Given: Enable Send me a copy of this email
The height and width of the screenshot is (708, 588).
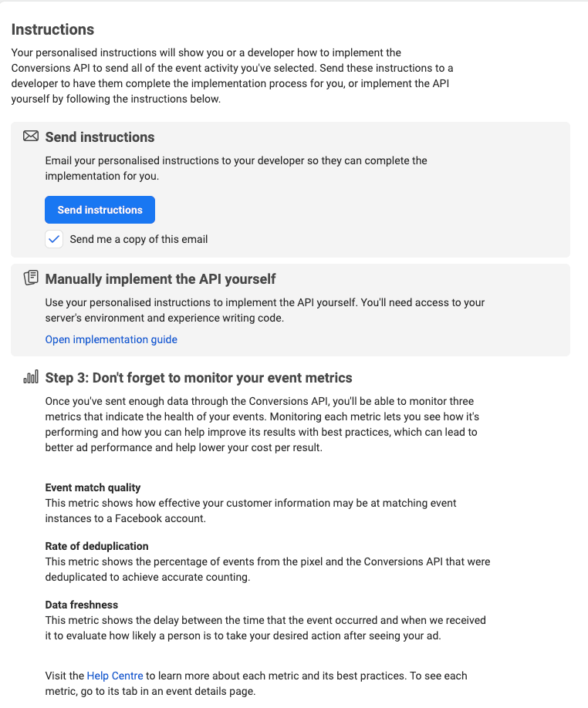Looking at the screenshot, I should coord(53,239).
